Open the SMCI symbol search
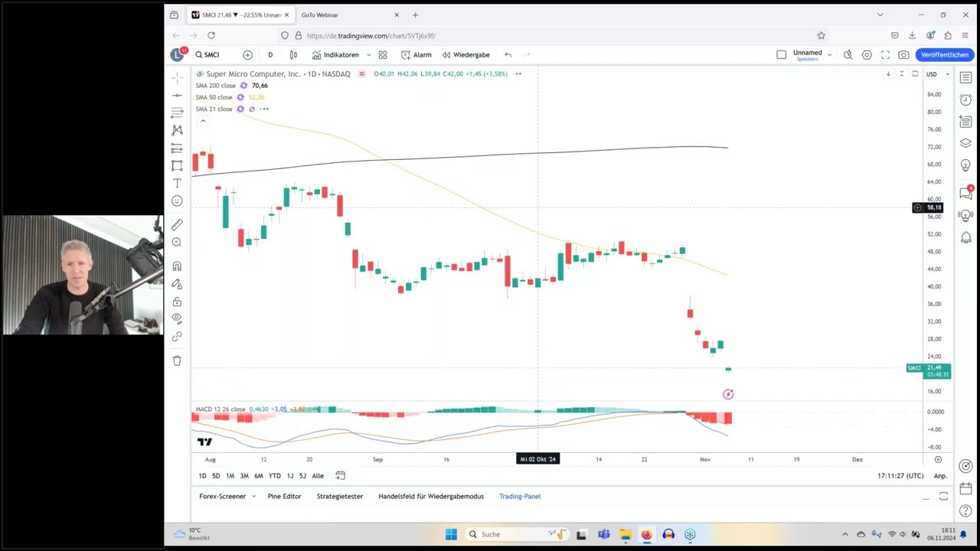 click(207, 55)
